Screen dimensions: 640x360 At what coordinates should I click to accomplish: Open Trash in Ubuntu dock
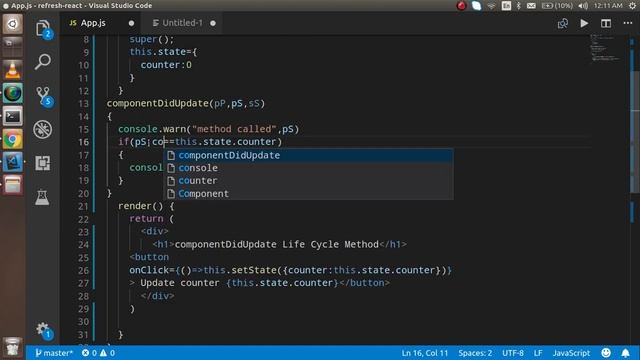click(13, 347)
